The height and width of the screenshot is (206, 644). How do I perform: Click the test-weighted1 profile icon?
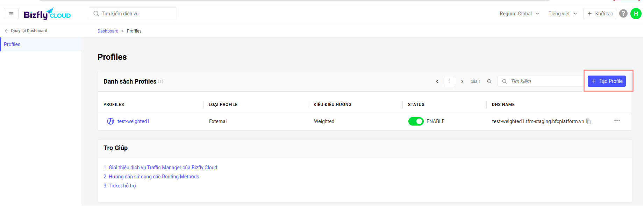pos(110,121)
